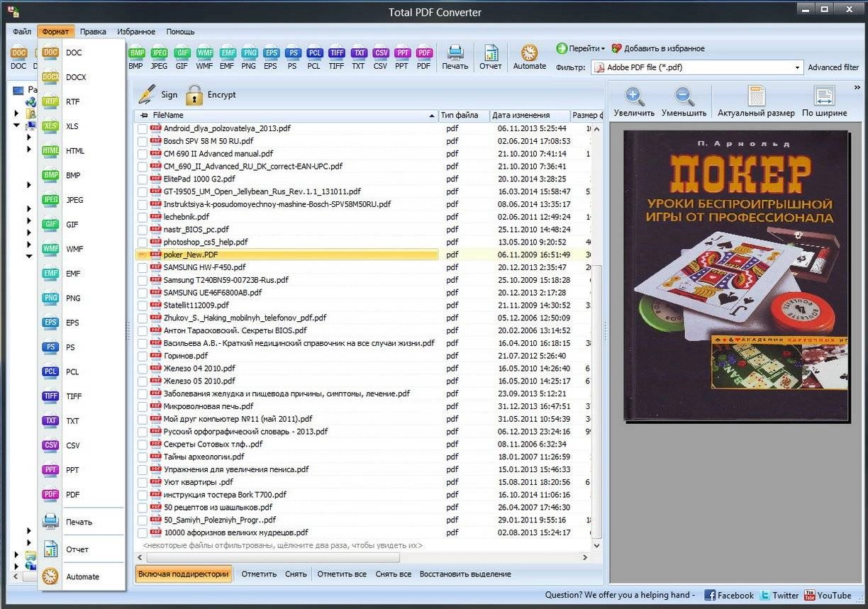
Task: Open the Помощь menu
Action: pos(180,32)
